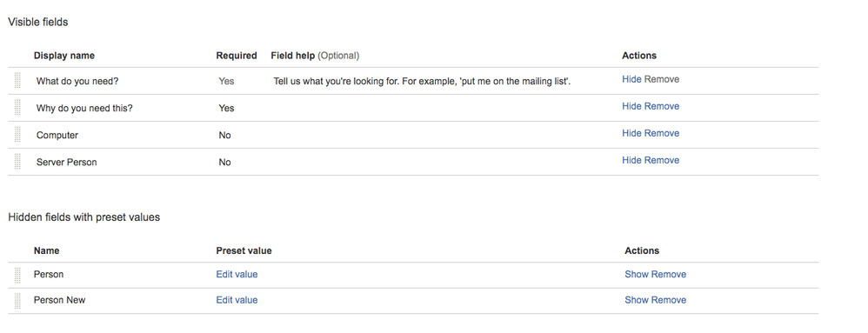Remove the Person New hidden field
The image size is (868, 333).
point(669,300)
